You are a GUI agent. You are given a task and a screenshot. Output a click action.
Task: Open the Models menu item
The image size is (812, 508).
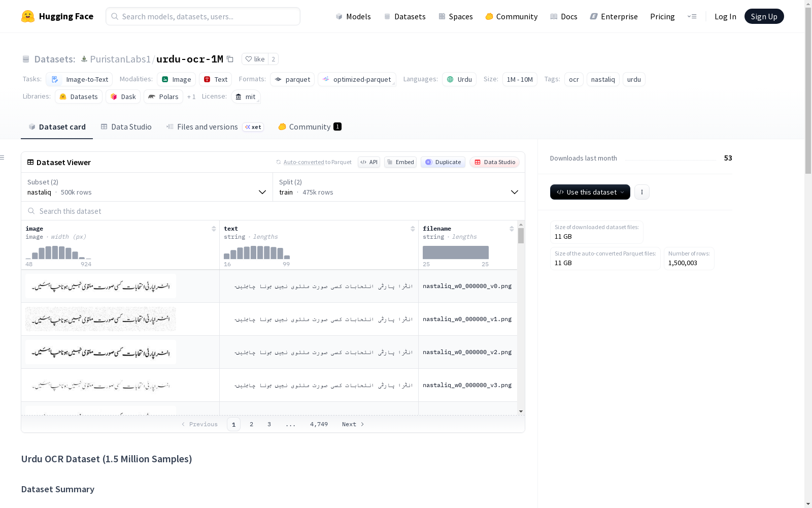[353, 16]
